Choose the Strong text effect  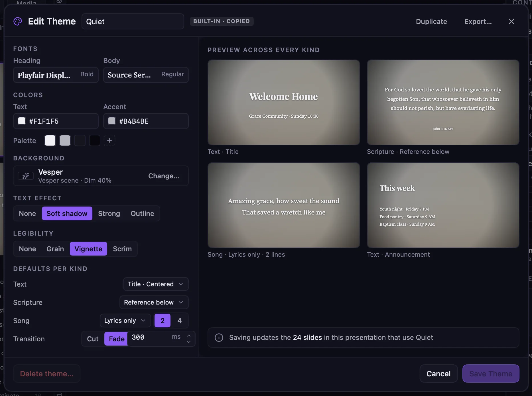pos(109,213)
